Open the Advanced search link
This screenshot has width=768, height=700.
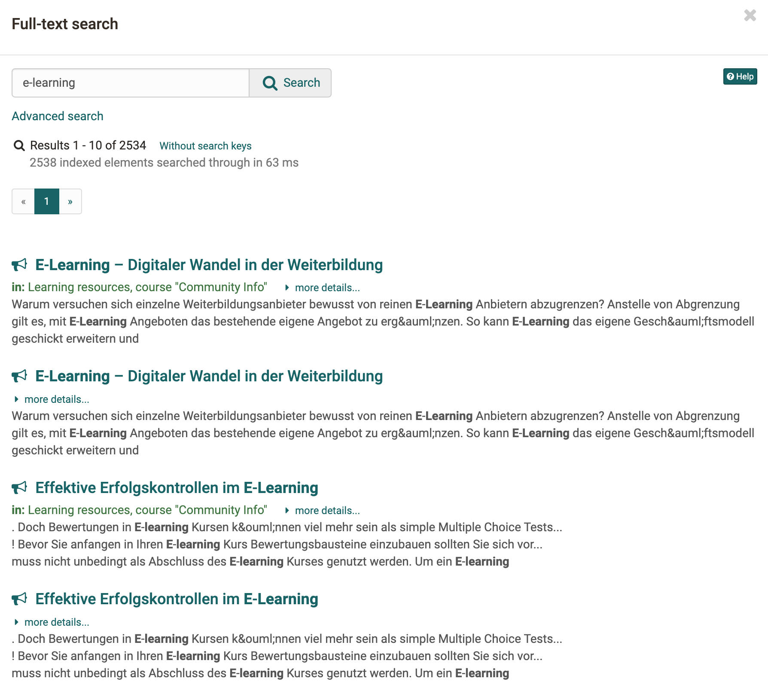coord(58,116)
